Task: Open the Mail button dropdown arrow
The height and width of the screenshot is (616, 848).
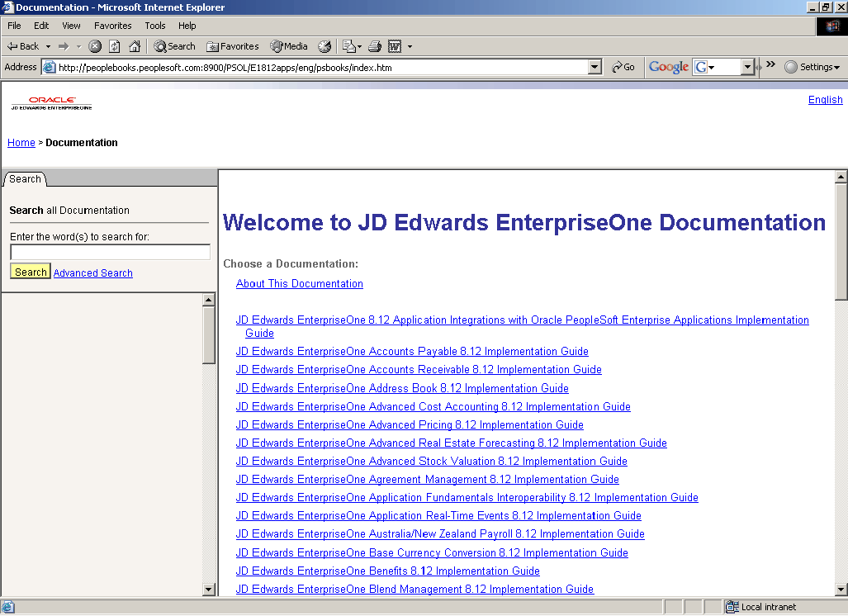Action: 360,46
